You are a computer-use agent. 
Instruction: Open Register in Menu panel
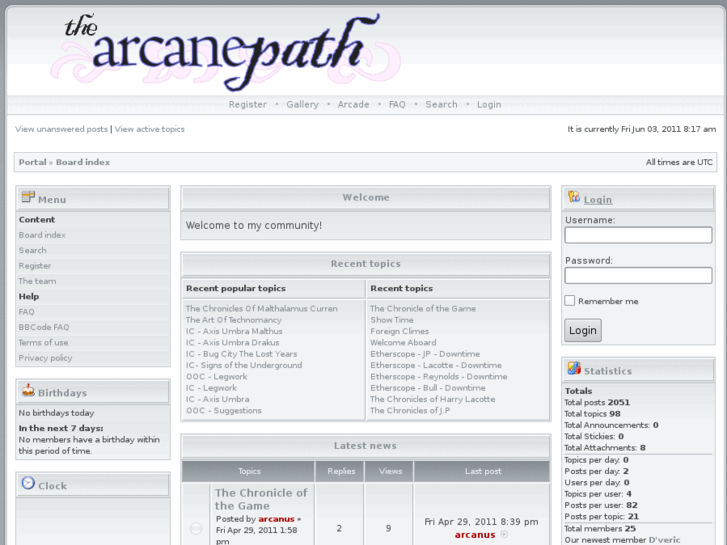pyautogui.click(x=35, y=265)
